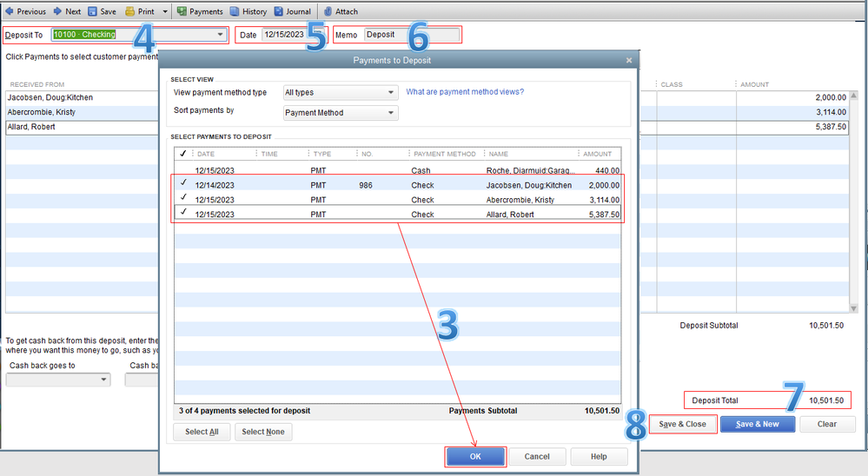
Task: Open the View payment method type dropdown
Action: 391,92
